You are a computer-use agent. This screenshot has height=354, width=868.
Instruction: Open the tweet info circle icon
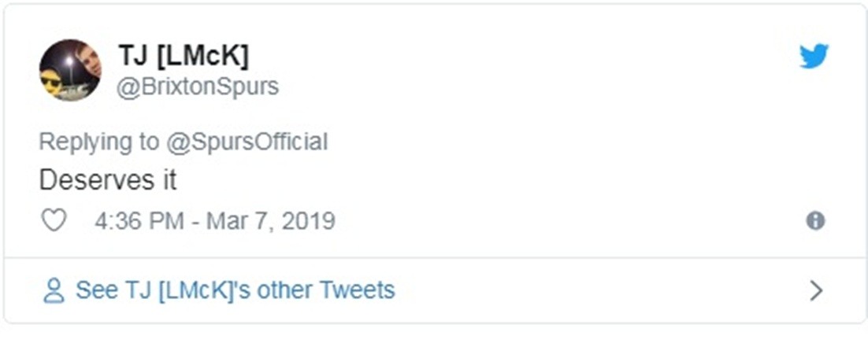[815, 221]
